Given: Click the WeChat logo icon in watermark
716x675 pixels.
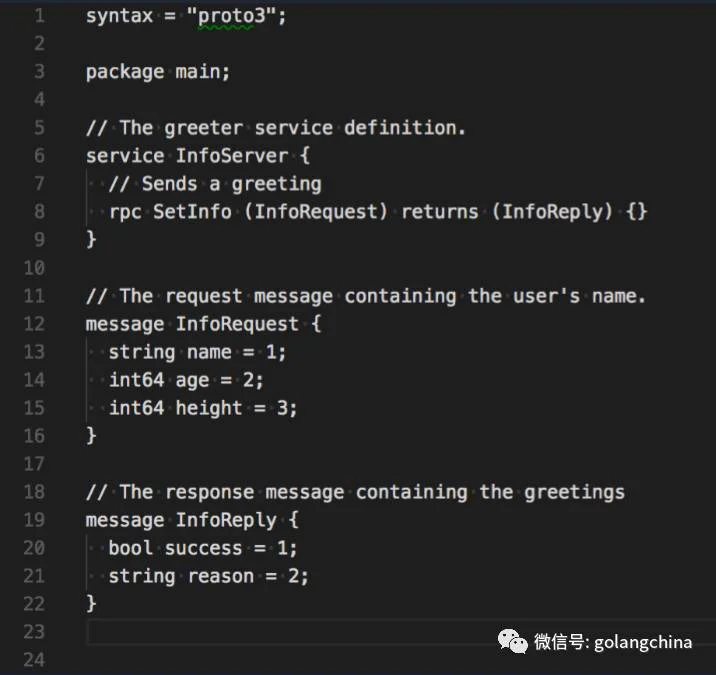Looking at the screenshot, I should click(x=512, y=641).
